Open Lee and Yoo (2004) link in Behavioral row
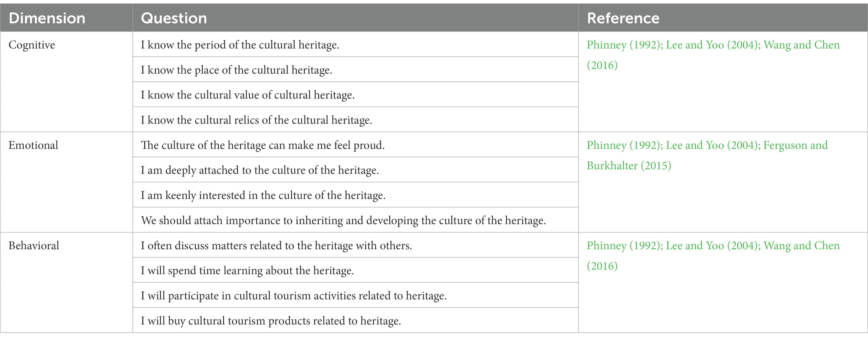Image resolution: width=868 pixels, height=340 pixels. pyautogui.click(x=713, y=246)
